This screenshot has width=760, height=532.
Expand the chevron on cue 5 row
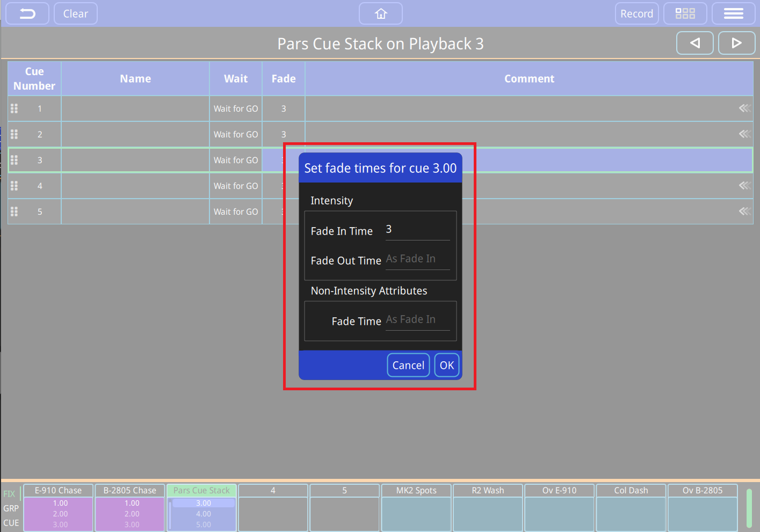tap(744, 212)
